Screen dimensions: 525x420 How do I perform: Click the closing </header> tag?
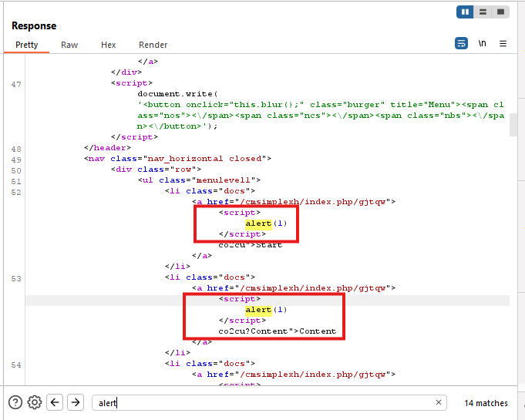pos(107,148)
